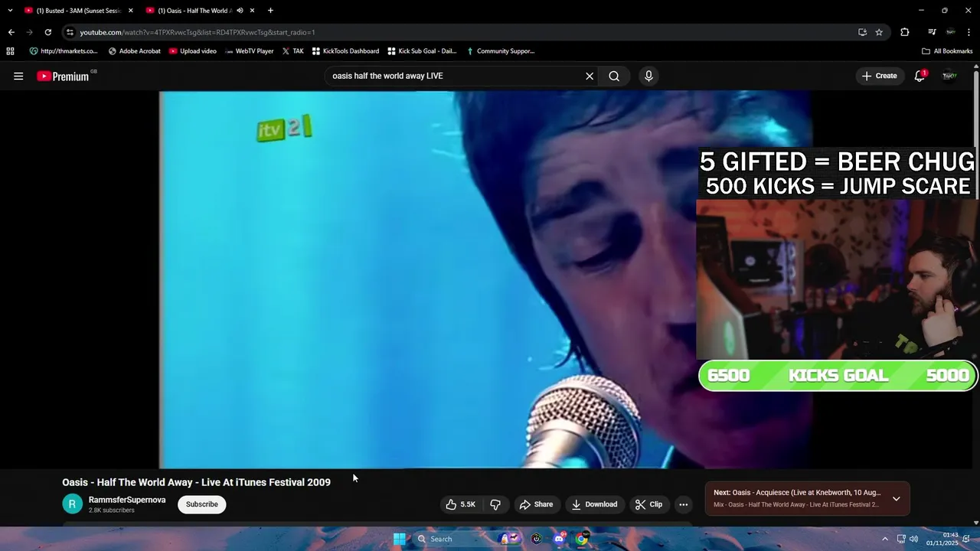
Task: Download the video
Action: (x=594, y=504)
